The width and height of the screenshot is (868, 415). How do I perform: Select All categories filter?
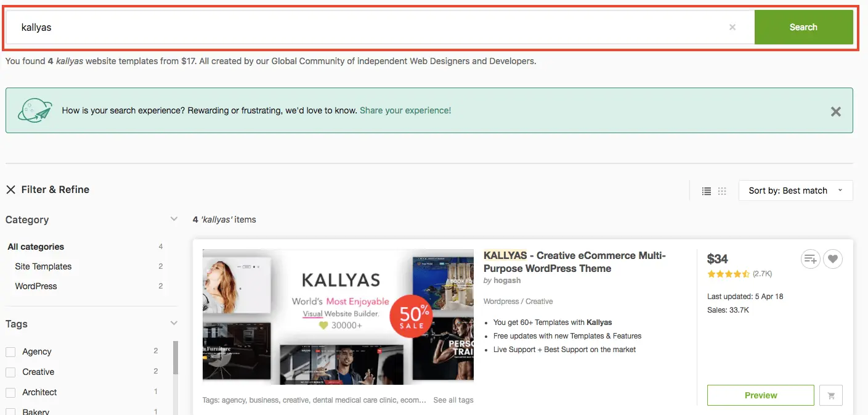tap(36, 247)
